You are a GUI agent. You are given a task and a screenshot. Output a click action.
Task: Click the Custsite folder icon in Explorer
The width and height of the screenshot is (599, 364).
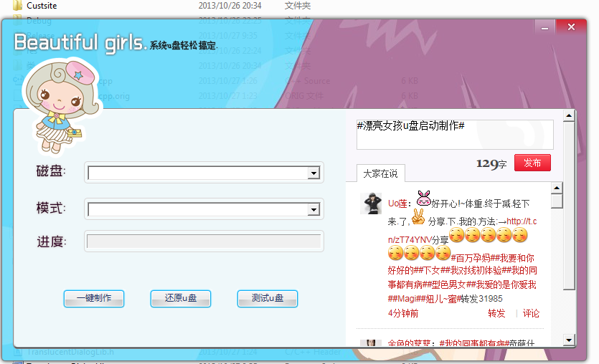click(x=17, y=5)
